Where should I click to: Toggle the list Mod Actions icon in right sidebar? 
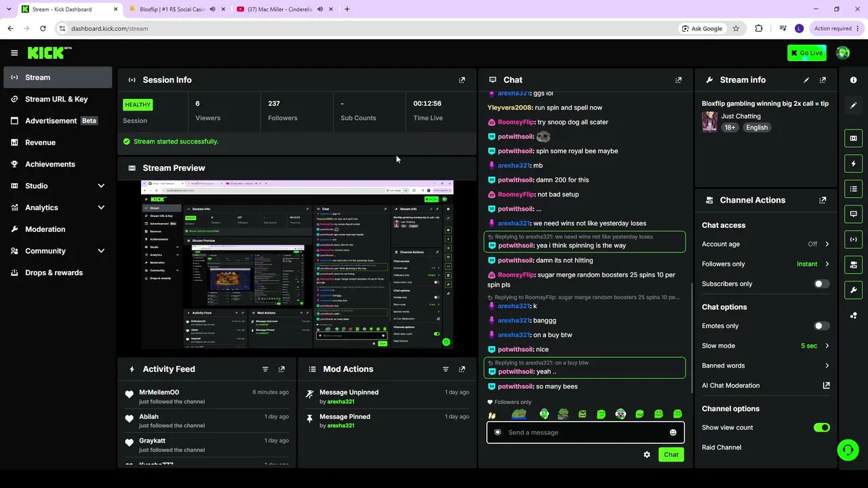853,189
